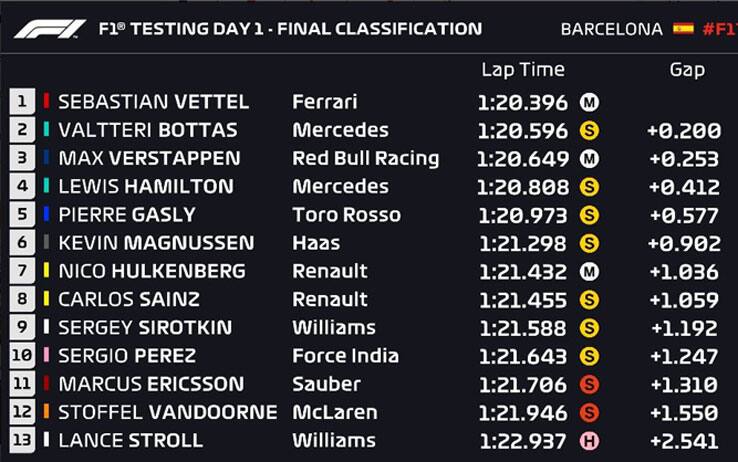Click Hulkenberg's medium tyre M icon

(589, 271)
